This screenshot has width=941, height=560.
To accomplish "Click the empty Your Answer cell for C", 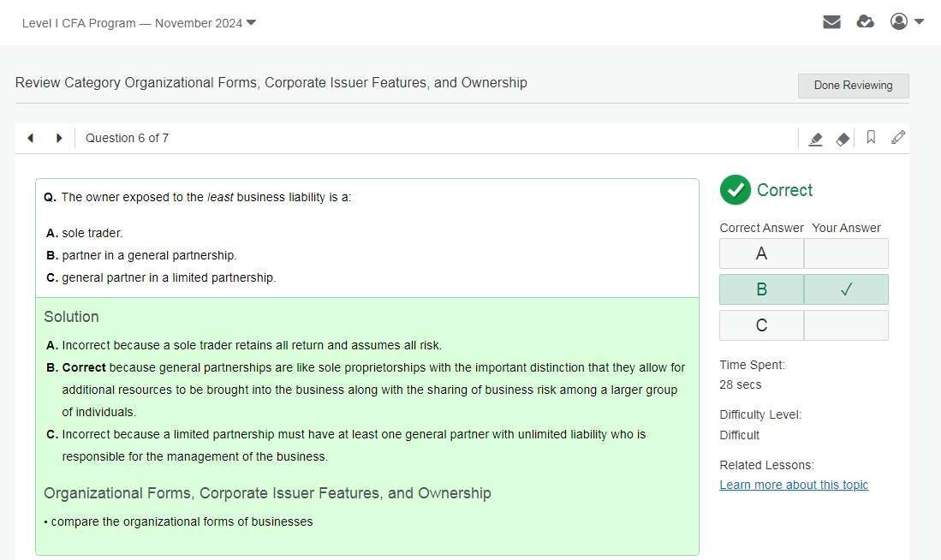I will tap(846, 325).
